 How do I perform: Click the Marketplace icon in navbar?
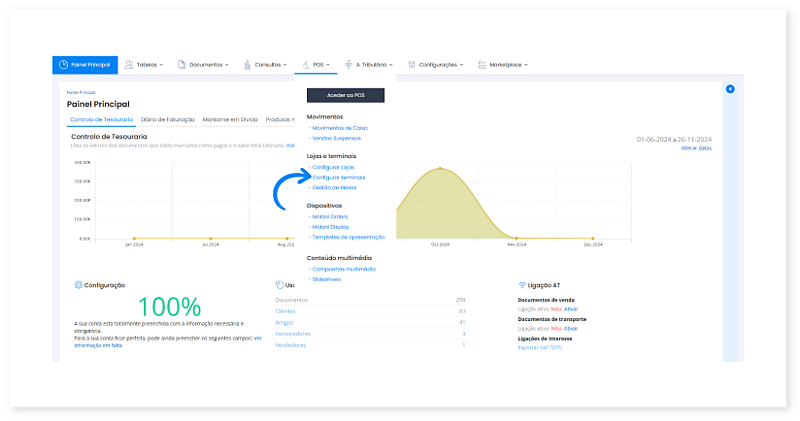[x=482, y=65]
